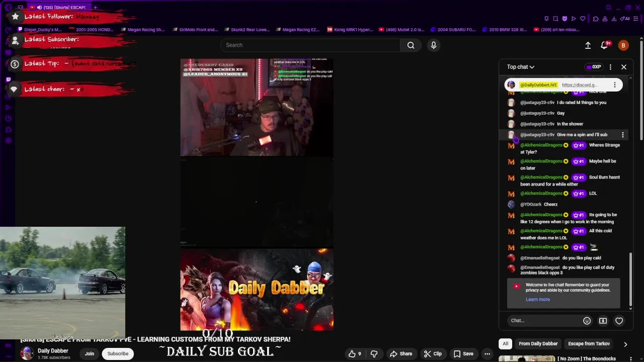Open Konig MRK1 Hyper bookmark

pos(350,30)
